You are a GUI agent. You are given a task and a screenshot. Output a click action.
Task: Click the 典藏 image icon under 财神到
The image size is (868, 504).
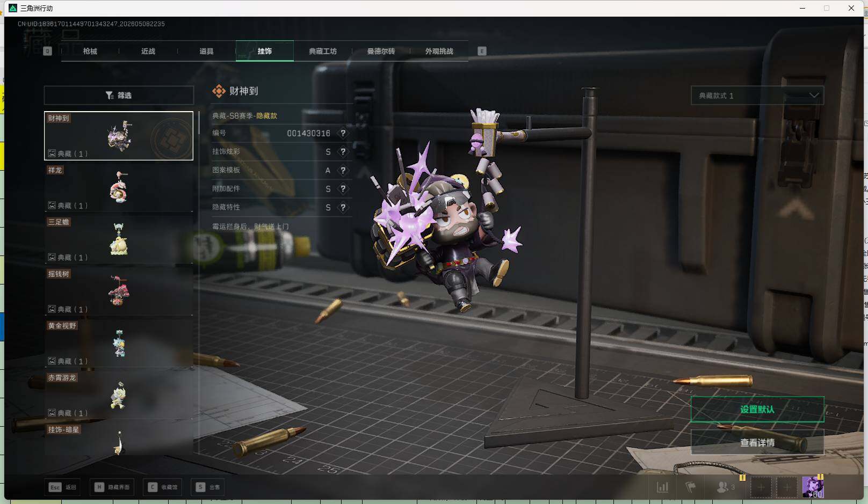point(52,154)
